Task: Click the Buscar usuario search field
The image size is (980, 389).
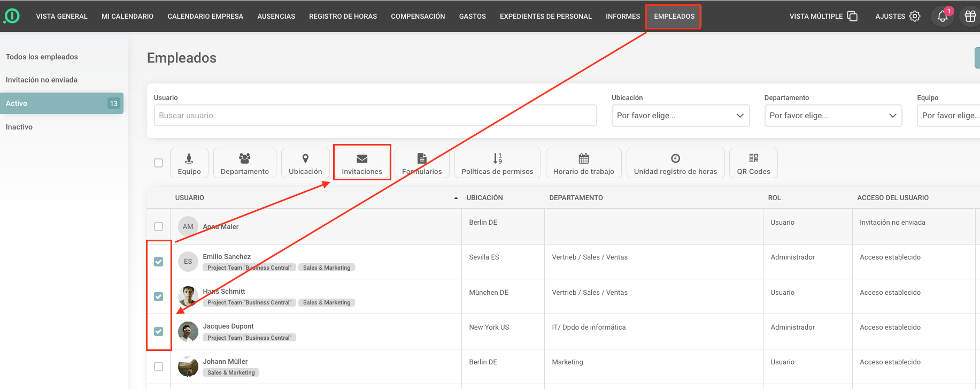Action: click(375, 116)
